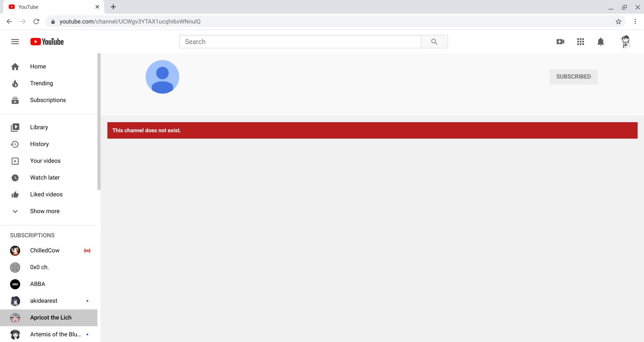Go home via the YouTube logo
The width and height of the screenshot is (644, 342).
[46, 41]
